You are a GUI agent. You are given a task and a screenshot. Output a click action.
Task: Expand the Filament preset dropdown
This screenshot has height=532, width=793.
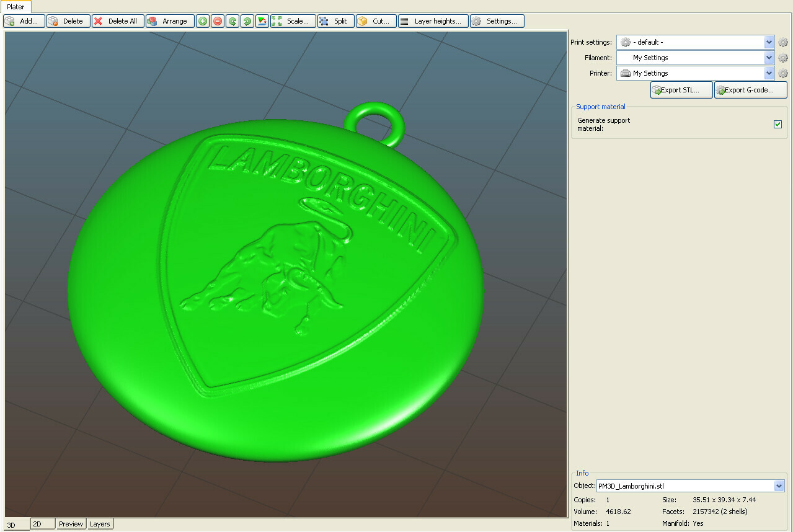[769, 58]
